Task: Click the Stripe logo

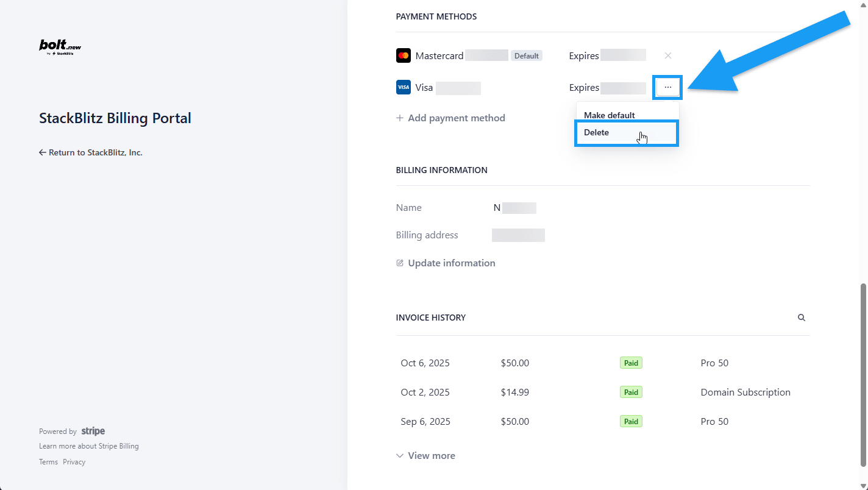Action: click(x=93, y=431)
